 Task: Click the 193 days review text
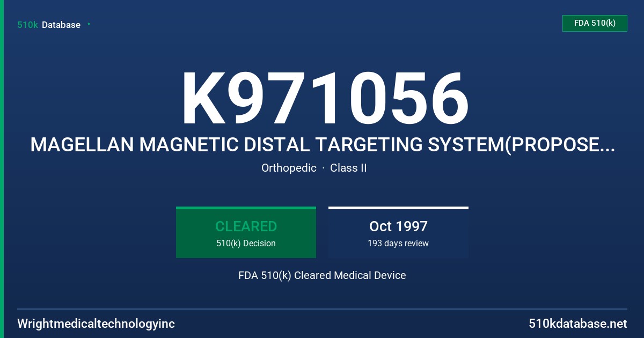click(398, 244)
